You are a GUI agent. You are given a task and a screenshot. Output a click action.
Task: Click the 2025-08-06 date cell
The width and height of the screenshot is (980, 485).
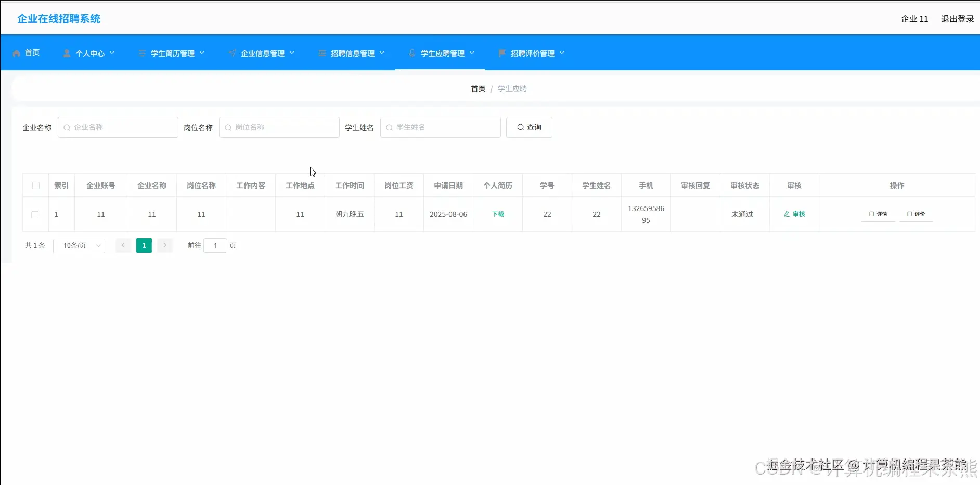pos(448,214)
